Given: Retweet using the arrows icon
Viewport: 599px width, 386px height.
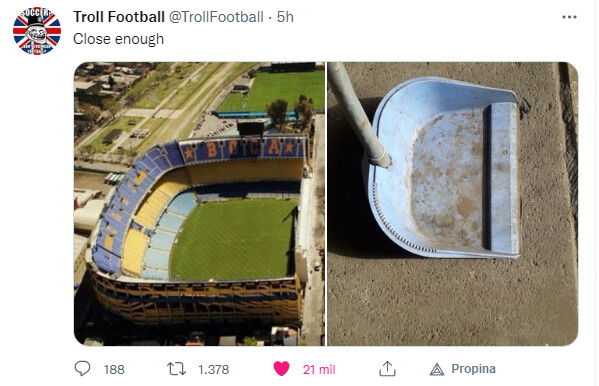Looking at the screenshot, I should (176, 369).
